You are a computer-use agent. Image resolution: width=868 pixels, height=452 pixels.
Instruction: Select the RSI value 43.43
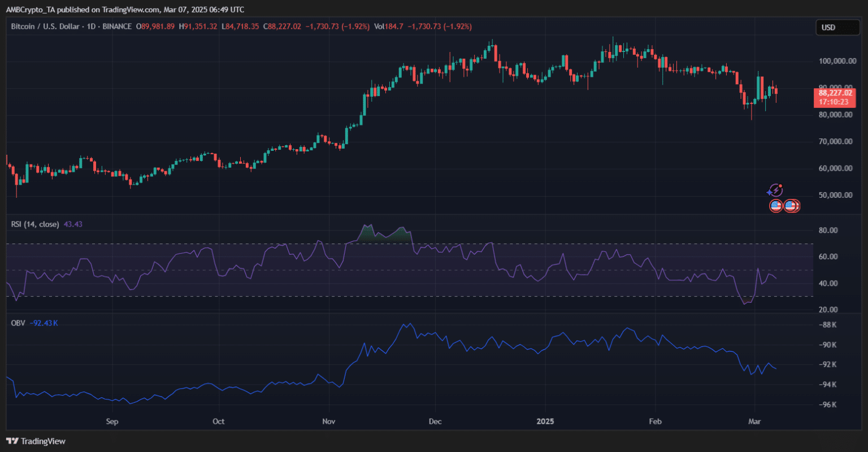pos(73,224)
